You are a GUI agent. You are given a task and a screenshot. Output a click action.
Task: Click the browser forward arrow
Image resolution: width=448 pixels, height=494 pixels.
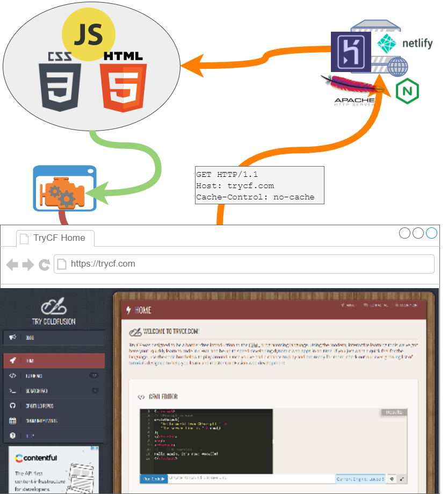pyautogui.click(x=28, y=265)
